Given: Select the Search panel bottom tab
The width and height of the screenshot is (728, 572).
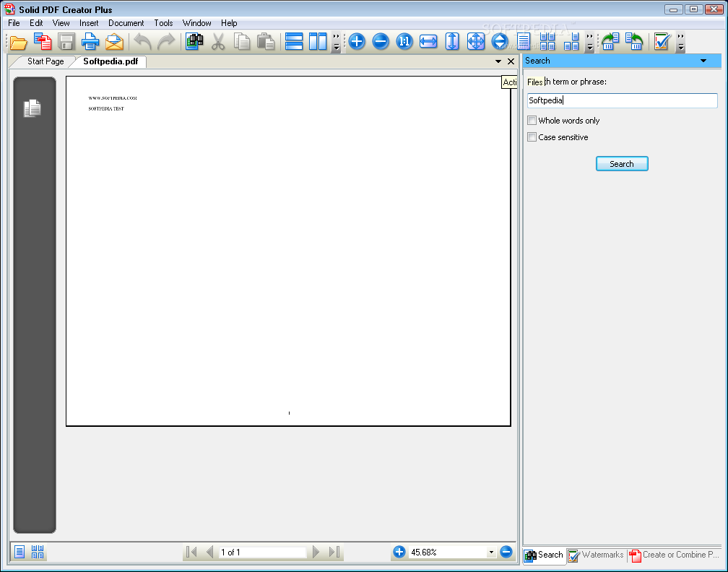Looking at the screenshot, I should click(x=544, y=555).
